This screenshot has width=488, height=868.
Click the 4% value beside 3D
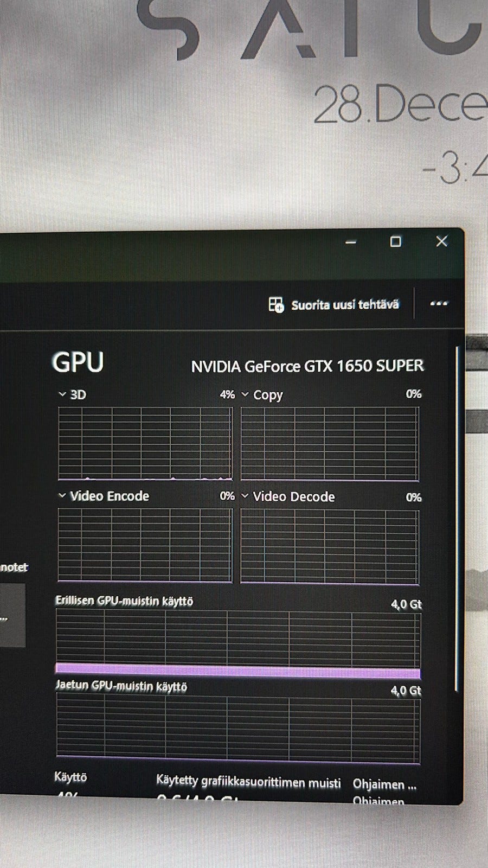click(227, 394)
